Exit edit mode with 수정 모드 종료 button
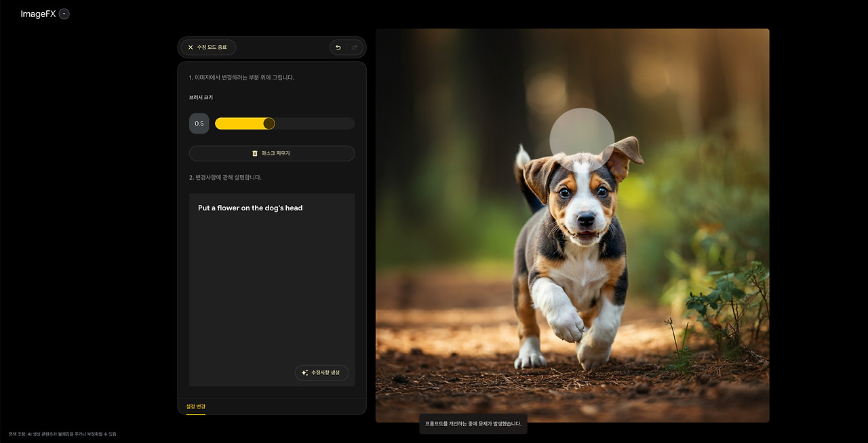The width and height of the screenshot is (868, 443). coord(208,47)
